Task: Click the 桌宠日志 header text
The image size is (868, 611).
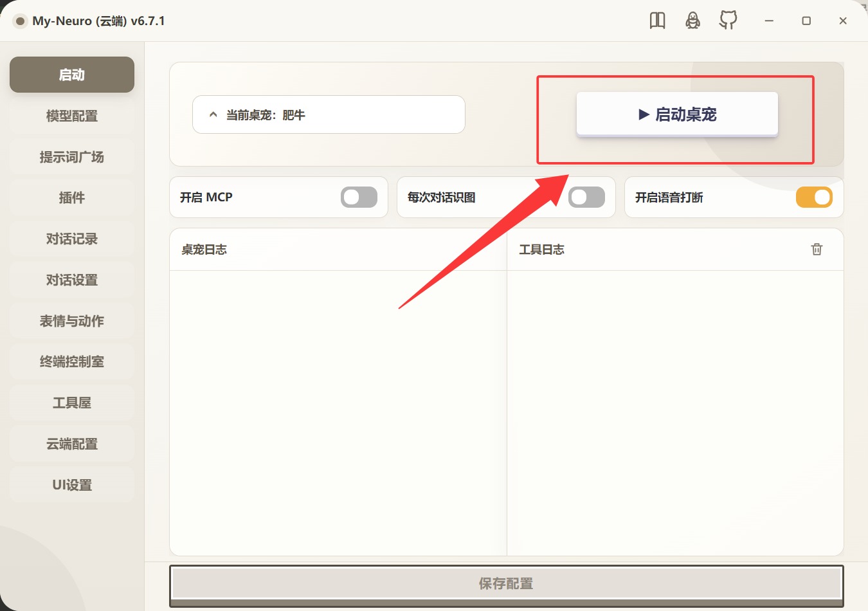Action: (204, 250)
